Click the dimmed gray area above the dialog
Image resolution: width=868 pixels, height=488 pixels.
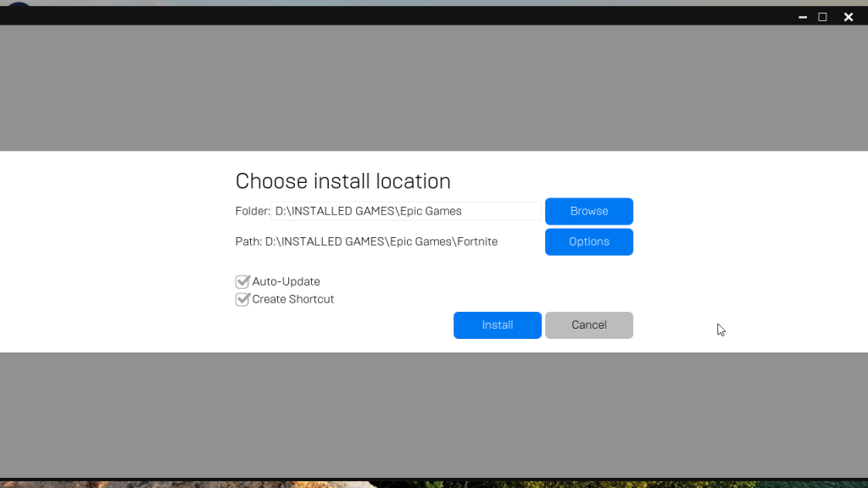434,88
